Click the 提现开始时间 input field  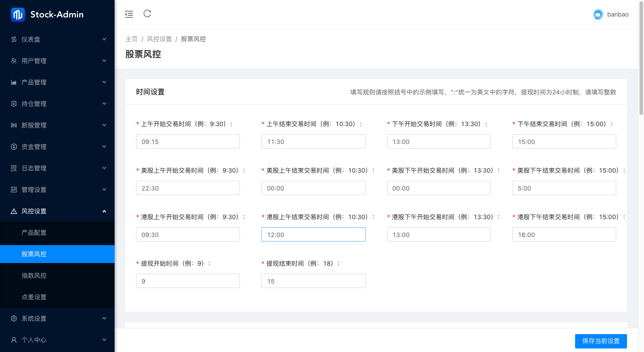point(188,280)
